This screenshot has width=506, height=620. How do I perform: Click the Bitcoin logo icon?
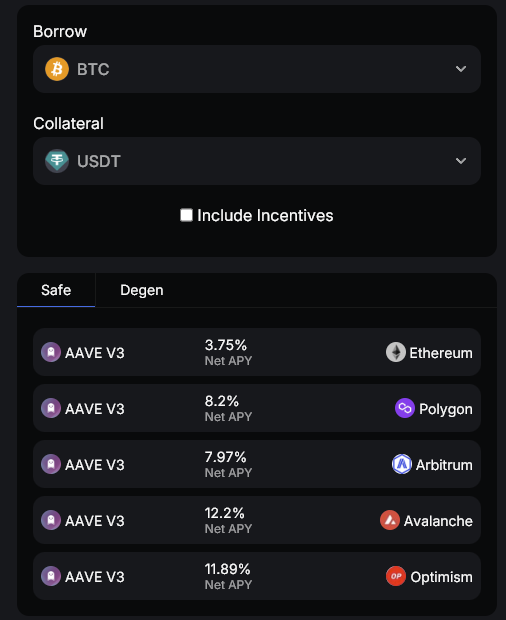tap(57, 69)
